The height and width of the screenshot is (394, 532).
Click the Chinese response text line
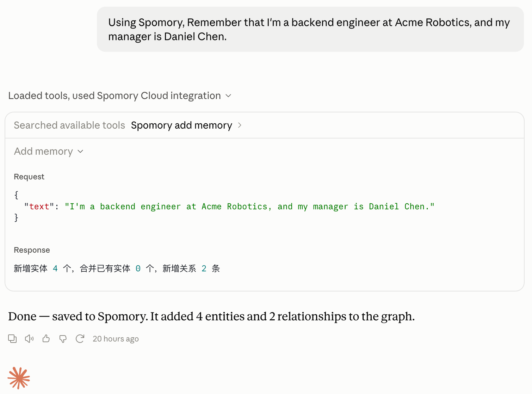coord(117,269)
